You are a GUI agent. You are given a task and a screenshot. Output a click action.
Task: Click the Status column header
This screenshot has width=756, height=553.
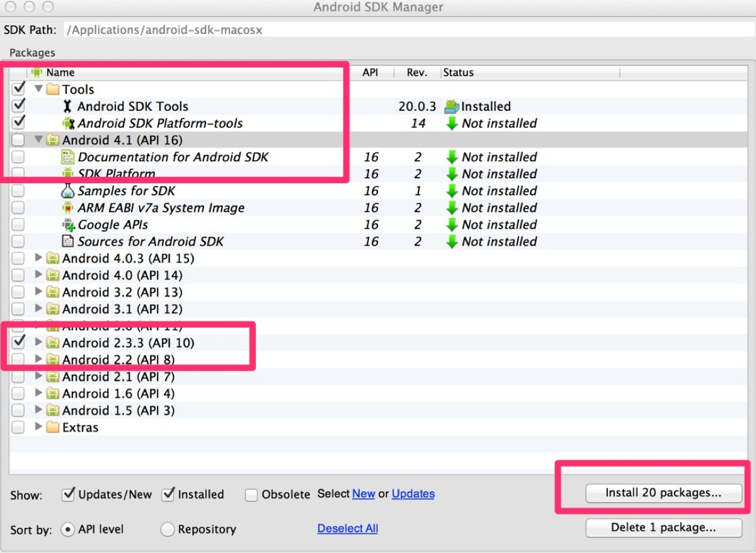point(459,73)
